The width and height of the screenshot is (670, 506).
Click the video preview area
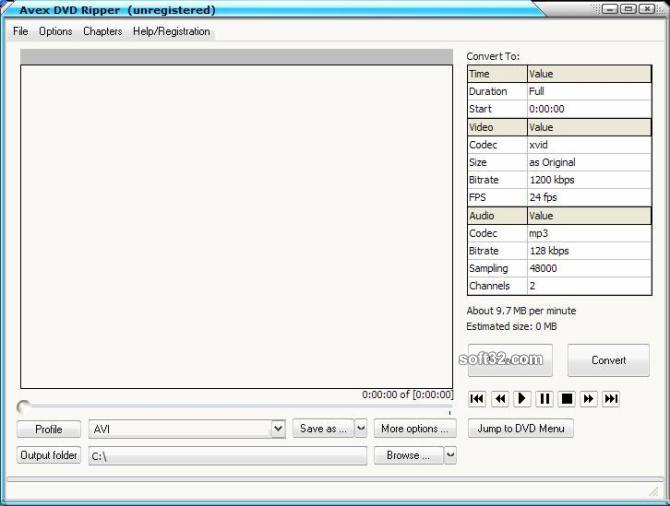tap(237, 227)
